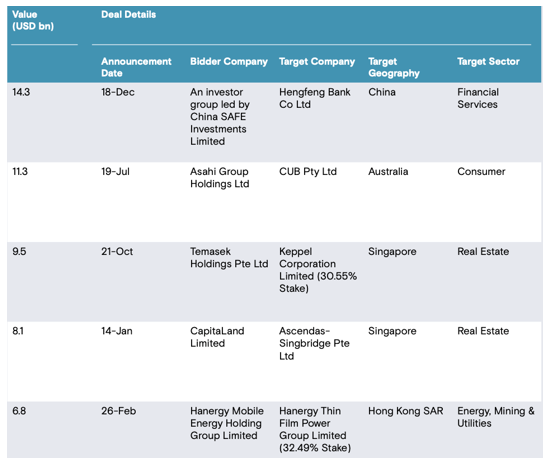Screen dimensions: 550x459
Task: Click the Target Company column header
Action: pyautogui.click(x=317, y=62)
